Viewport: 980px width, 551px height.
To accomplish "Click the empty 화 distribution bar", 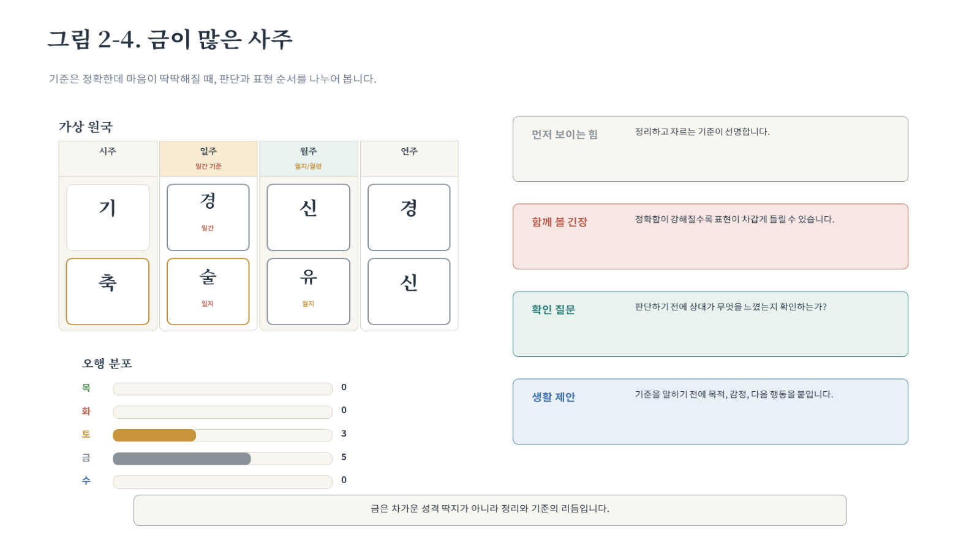I will pos(222,412).
